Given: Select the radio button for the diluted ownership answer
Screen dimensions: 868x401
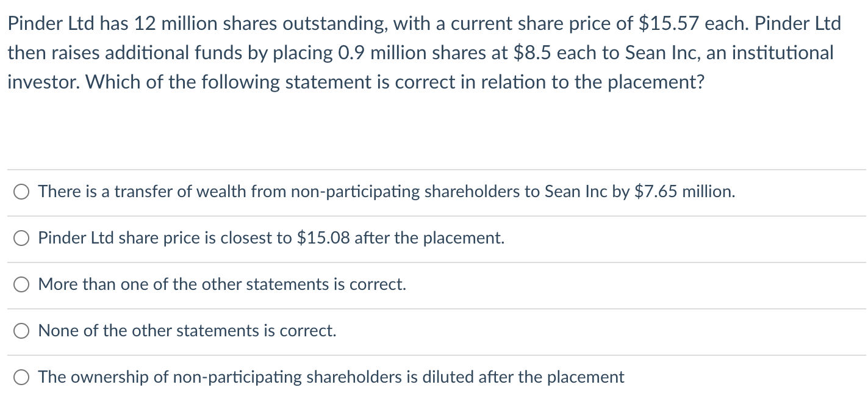Looking at the screenshot, I should click(x=22, y=377).
